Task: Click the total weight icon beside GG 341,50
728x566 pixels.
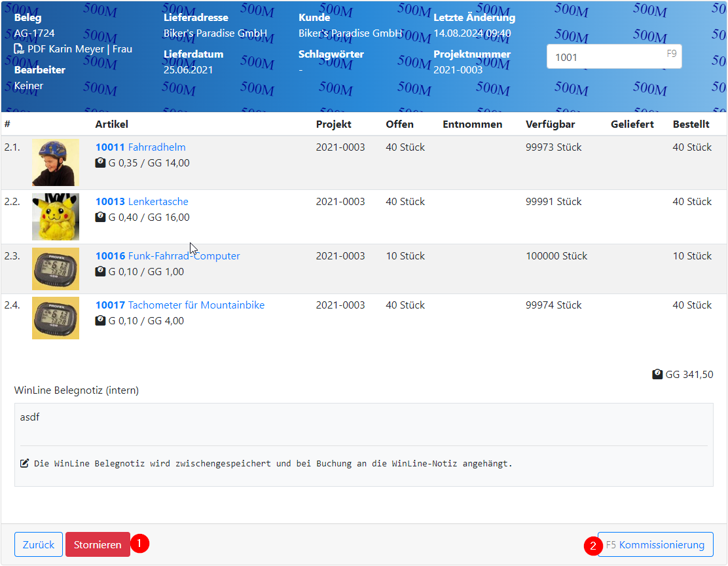Action: 657,375
